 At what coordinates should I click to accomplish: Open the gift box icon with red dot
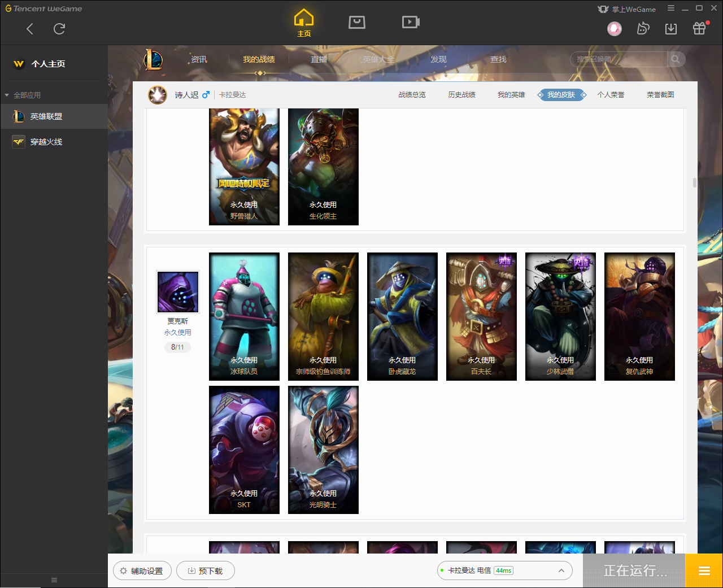(700, 28)
